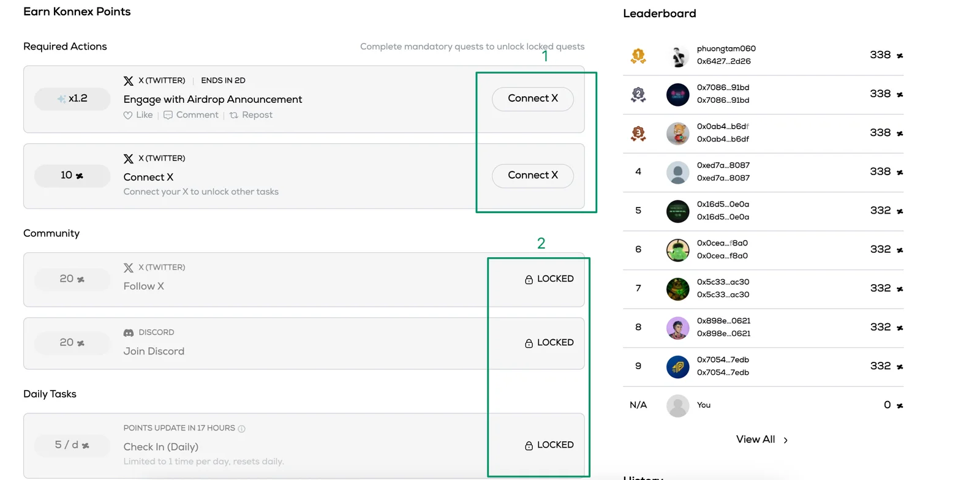980x480 pixels.
Task: Click phuongtam060's avatar in leaderboard
Action: [678, 56]
